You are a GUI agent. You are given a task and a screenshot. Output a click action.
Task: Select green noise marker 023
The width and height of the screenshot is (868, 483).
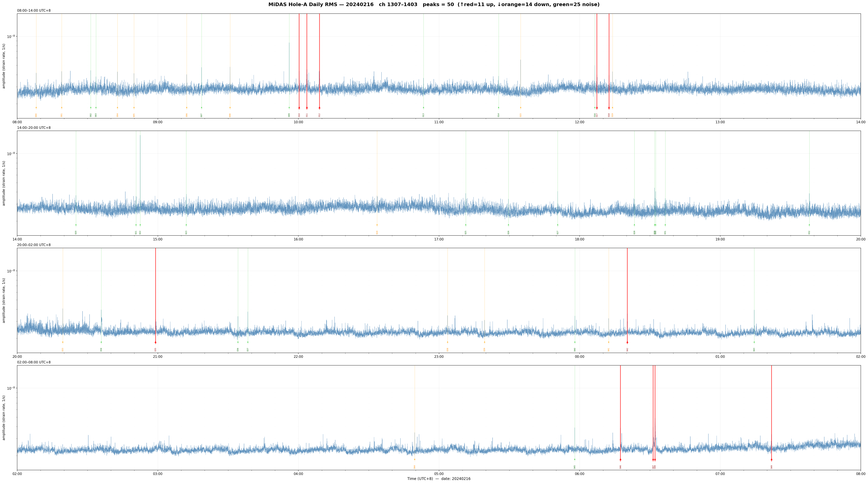pos(186,225)
